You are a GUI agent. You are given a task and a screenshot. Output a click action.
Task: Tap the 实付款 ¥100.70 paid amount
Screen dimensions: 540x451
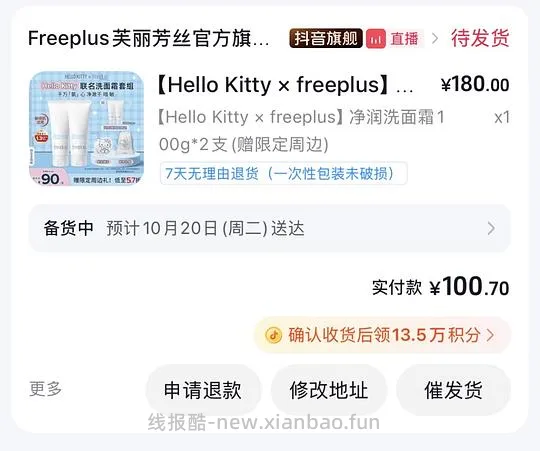(440, 287)
